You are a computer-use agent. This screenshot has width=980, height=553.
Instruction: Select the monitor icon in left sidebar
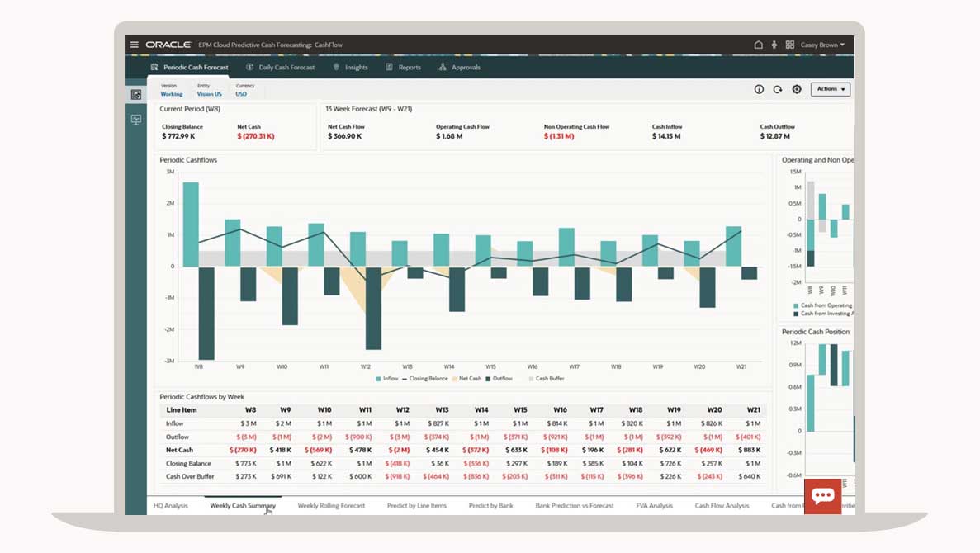(x=136, y=120)
